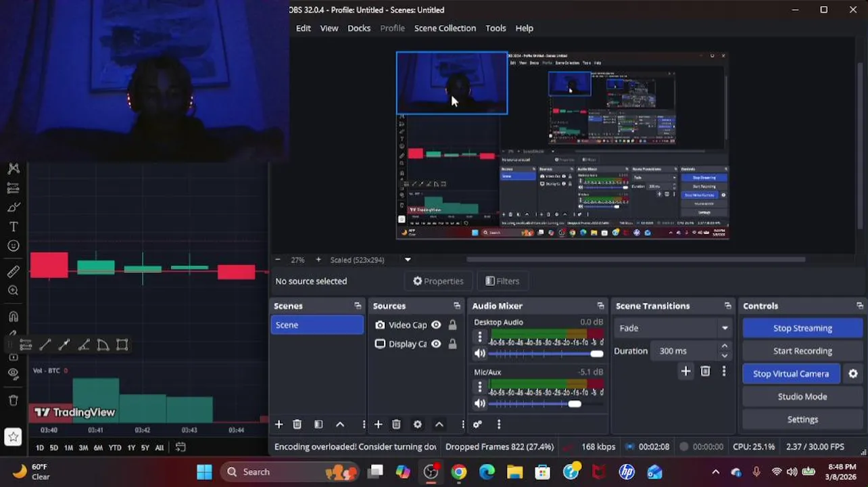This screenshot has height=487, width=868.
Task: Pop out the Scene Transitions dock
Action: pyautogui.click(x=727, y=306)
